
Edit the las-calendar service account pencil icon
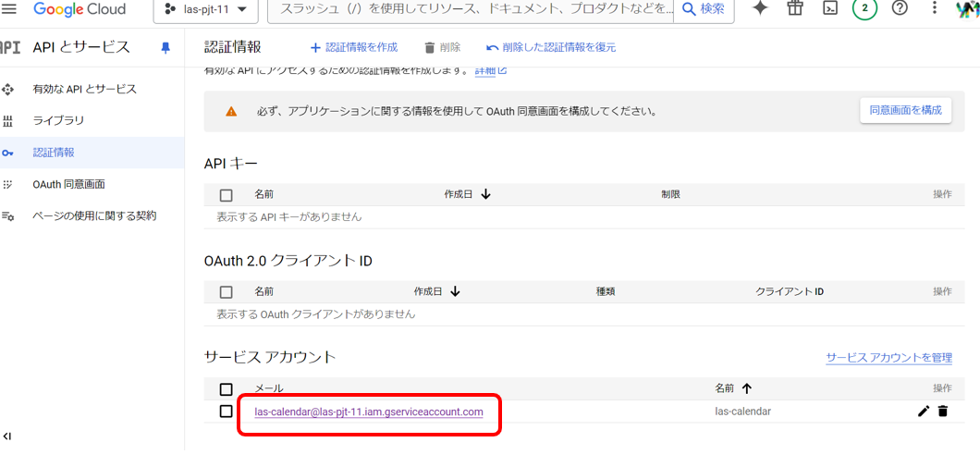923,411
